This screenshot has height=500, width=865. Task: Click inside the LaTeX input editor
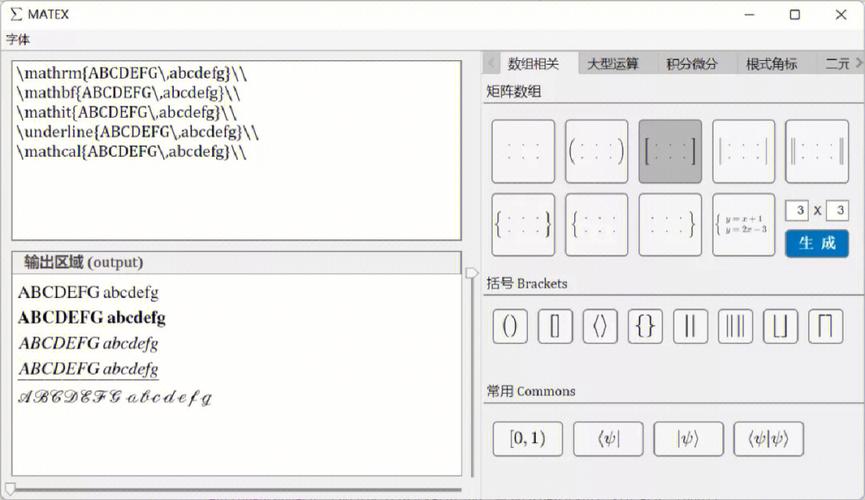tap(237, 150)
